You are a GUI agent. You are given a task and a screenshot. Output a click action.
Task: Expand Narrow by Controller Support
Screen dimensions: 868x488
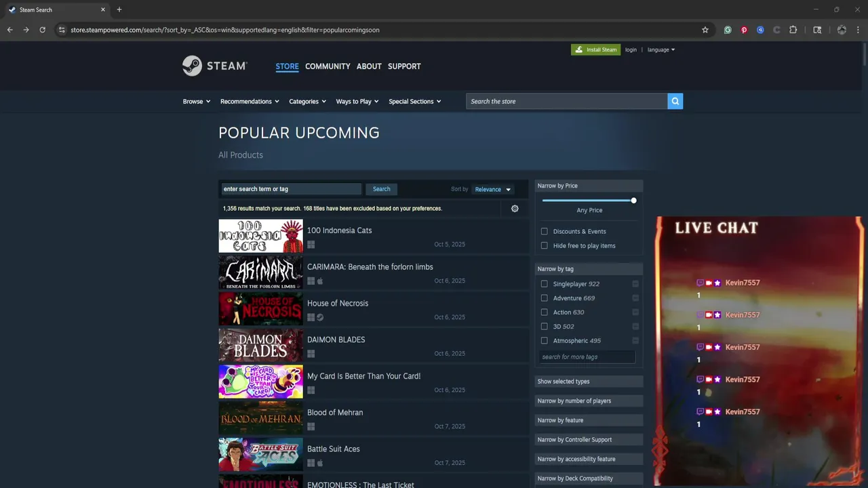tap(589, 440)
